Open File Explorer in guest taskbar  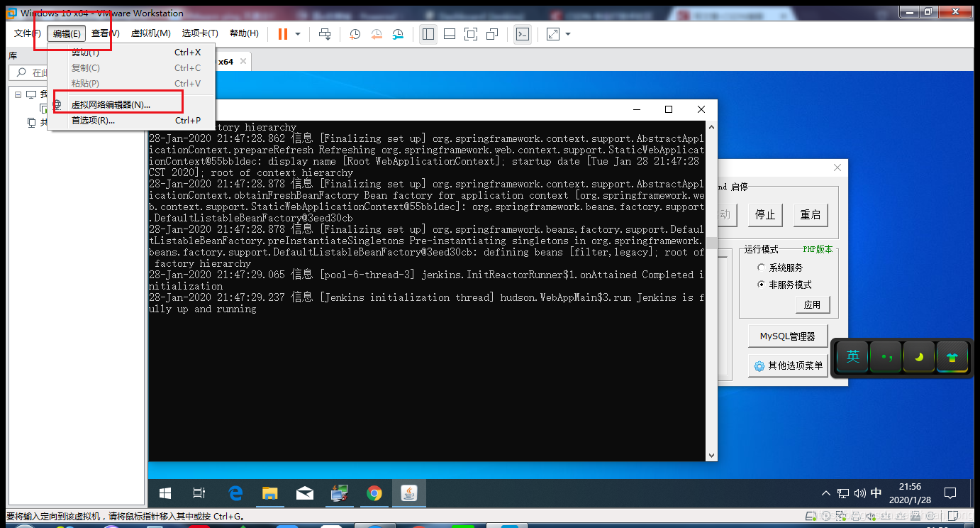[269, 493]
